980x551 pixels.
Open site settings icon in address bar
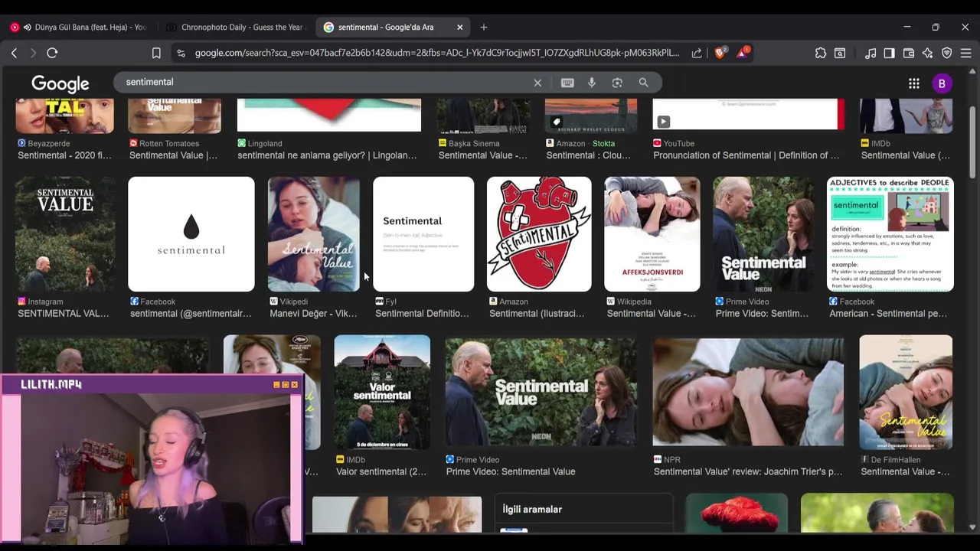click(x=181, y=53)
